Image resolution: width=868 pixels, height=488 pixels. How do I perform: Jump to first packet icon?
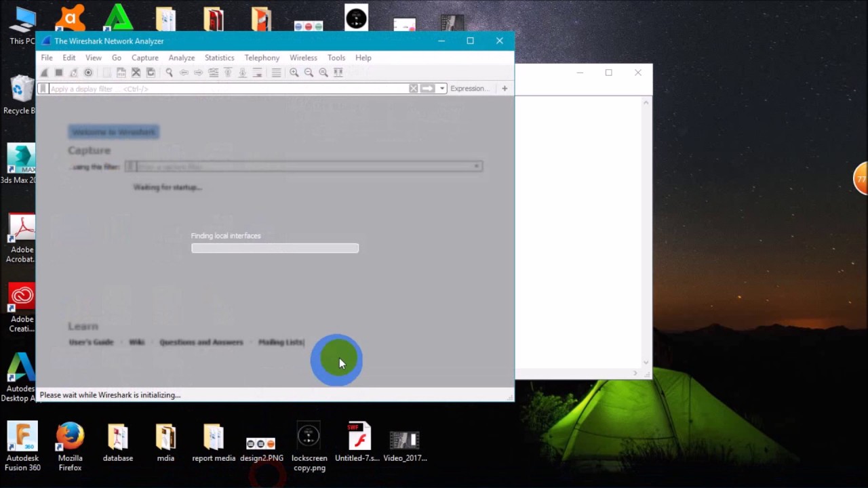coord(228,73)
